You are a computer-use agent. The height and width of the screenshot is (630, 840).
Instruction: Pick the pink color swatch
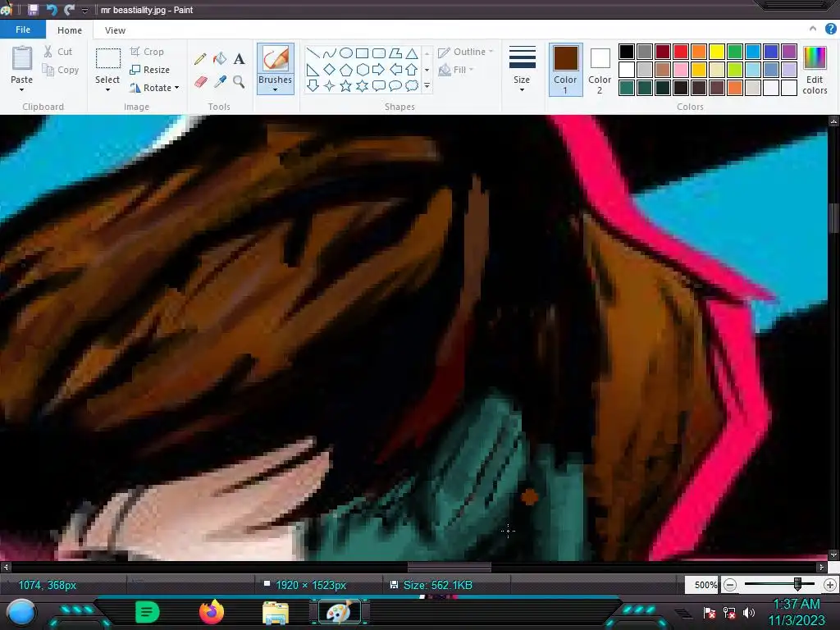[x=680, y=70]
